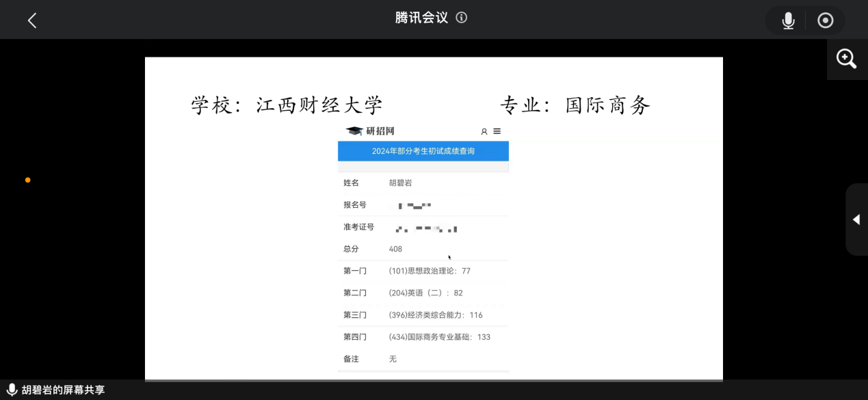This screenshot has width=868, height=400.
Task: Zoom the shared screen with magnifier icon
Action: pyautogui.click(x=847, y=59)
